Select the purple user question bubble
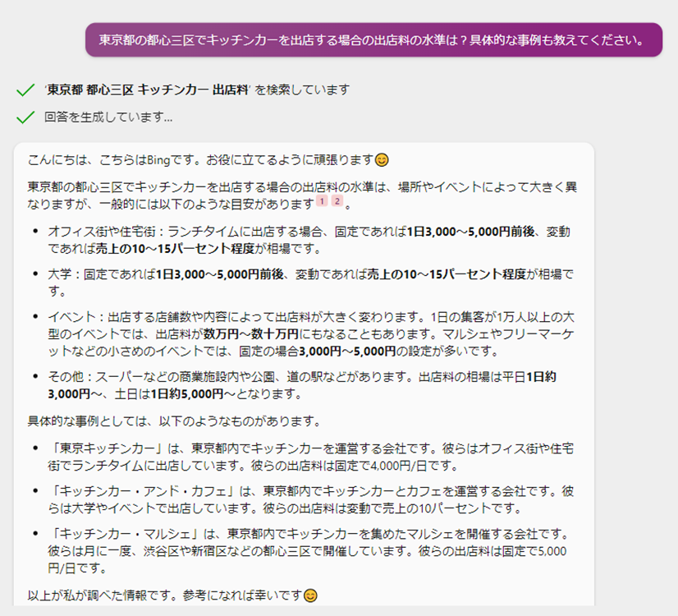Screen dimensions: 678x616 coord(373,39)
